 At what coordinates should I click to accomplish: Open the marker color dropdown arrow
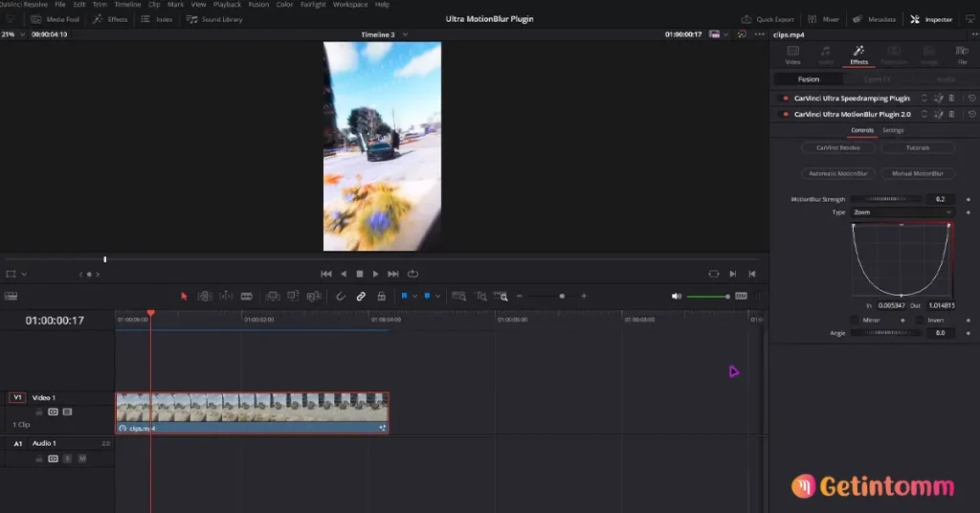pos(437,296)
